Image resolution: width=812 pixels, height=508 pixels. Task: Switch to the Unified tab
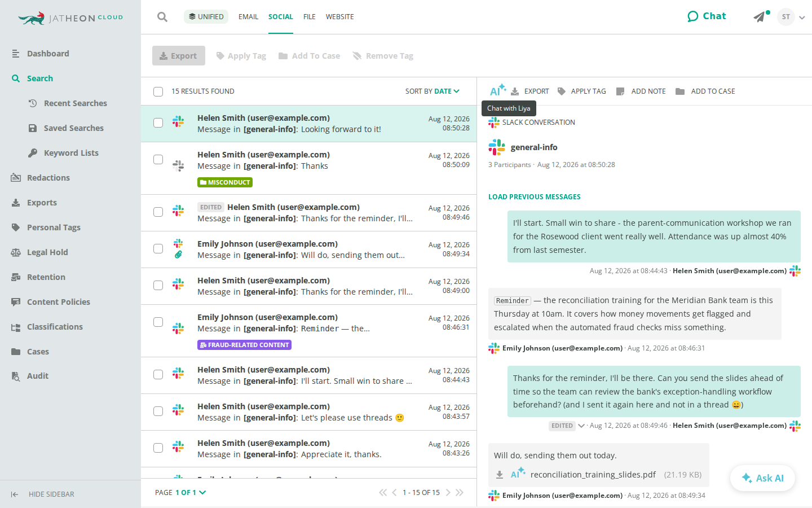point(206,17)
